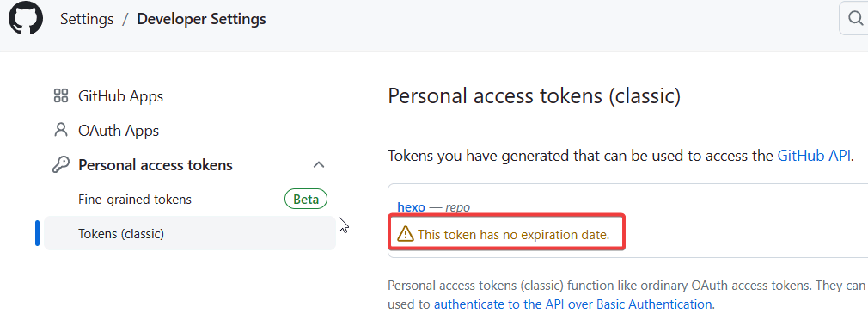Screen dimensions: 868x326
Task: Click the GitHub Apps grid icon
Action: pos(60,96)
